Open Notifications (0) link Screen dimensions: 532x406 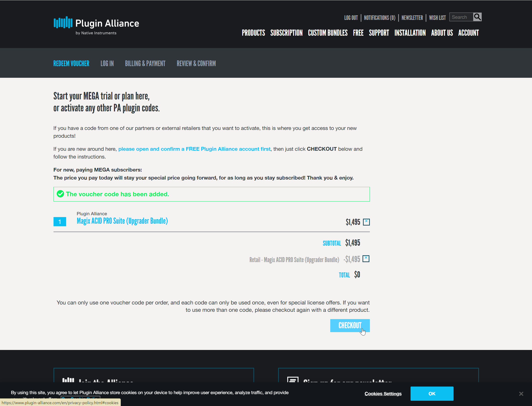pyautogui.click(x=379, y=18)
